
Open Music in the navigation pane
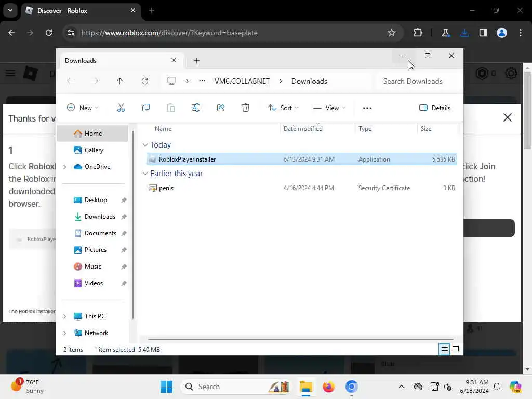point(92,267)
